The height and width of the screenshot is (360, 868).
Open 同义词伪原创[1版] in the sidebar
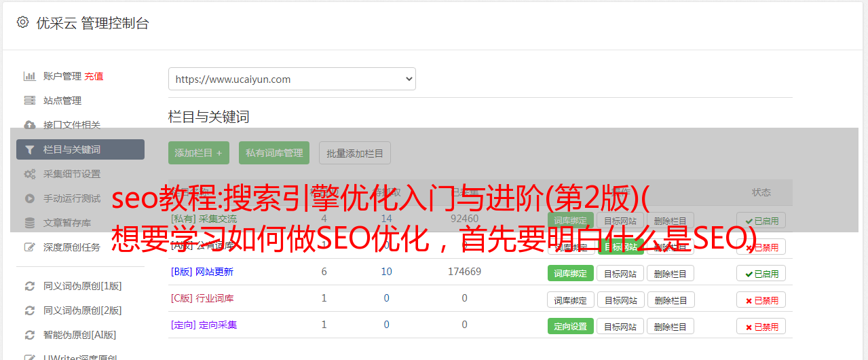tap(83, 286)
